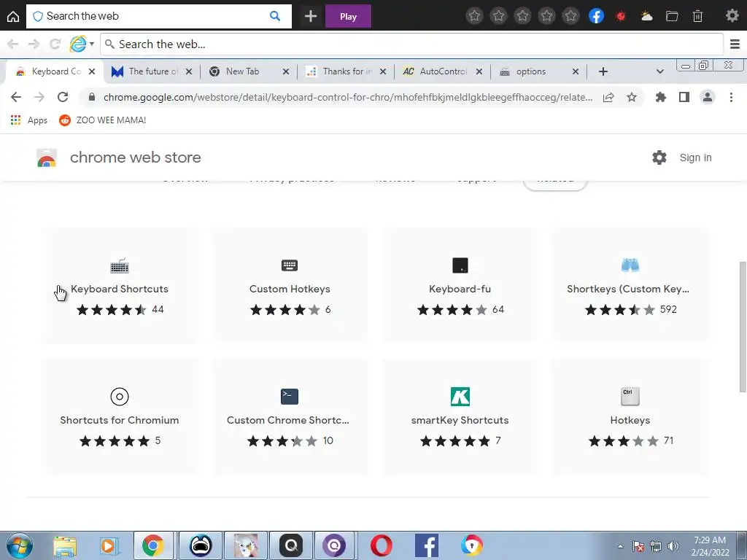This screenshot has height=560, width=747.
Task: Open the outer browser hamburger menu
Action: (x=735, y=44)
